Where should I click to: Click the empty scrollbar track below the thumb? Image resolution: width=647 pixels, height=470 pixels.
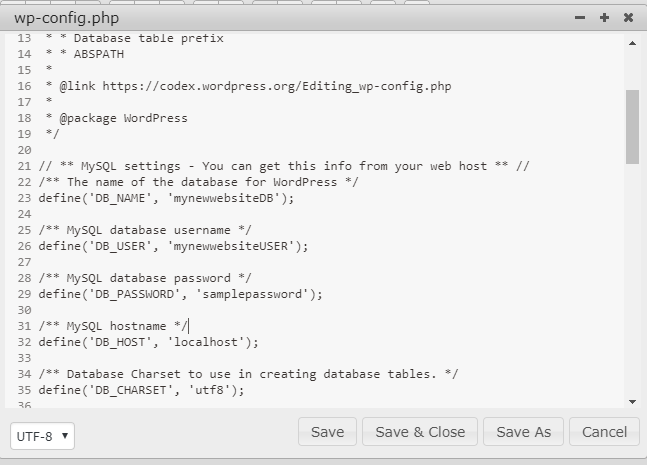click(x=632, y=281)
